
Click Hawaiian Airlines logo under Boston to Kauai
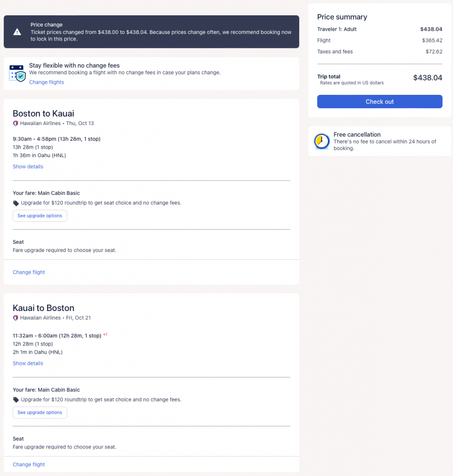(15, 124)
